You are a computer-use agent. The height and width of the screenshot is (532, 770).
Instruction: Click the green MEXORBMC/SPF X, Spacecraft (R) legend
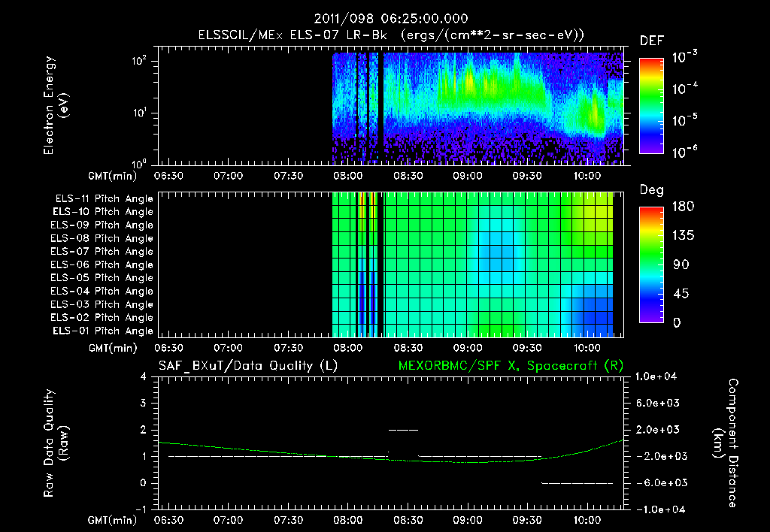click(511, 366)
